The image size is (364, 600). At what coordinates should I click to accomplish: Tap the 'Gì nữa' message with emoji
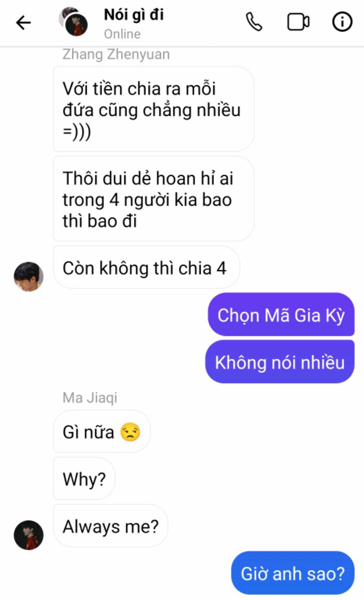tap(102, 431)
